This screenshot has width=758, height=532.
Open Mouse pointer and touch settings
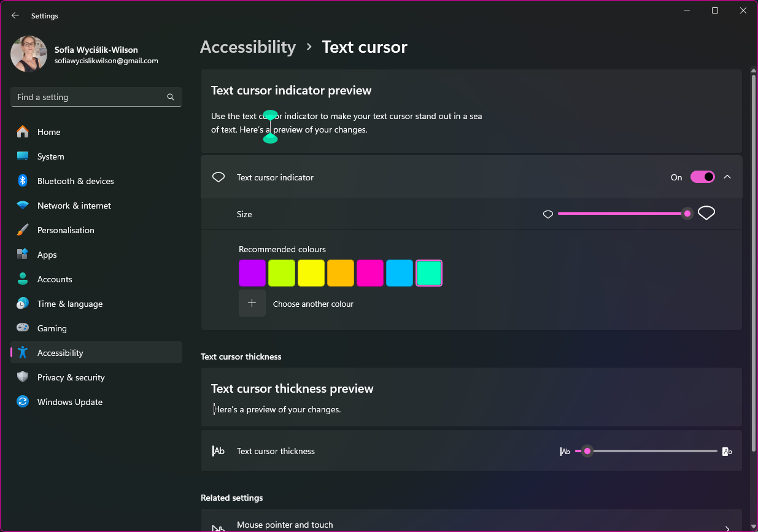(471, 520)
